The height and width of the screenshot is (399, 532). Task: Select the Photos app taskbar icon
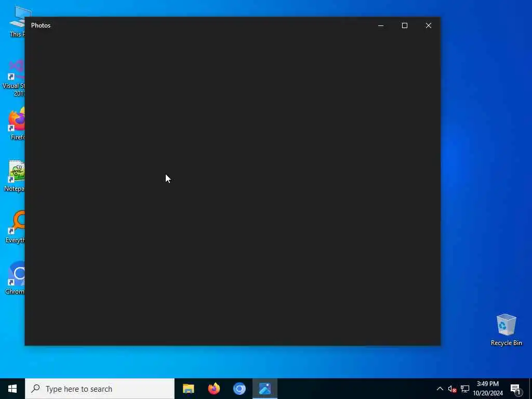tap(265, 389)
